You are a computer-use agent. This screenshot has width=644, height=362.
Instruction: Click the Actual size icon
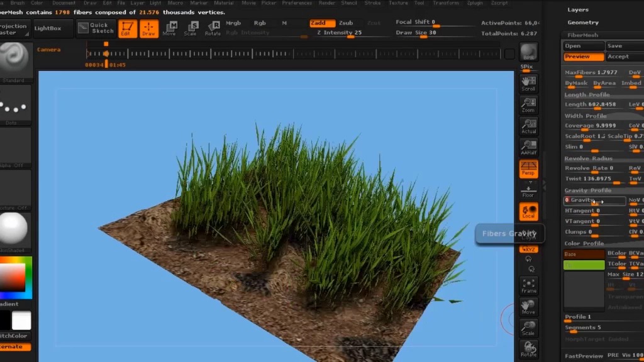pyautogui.click(x=528, y=126)
